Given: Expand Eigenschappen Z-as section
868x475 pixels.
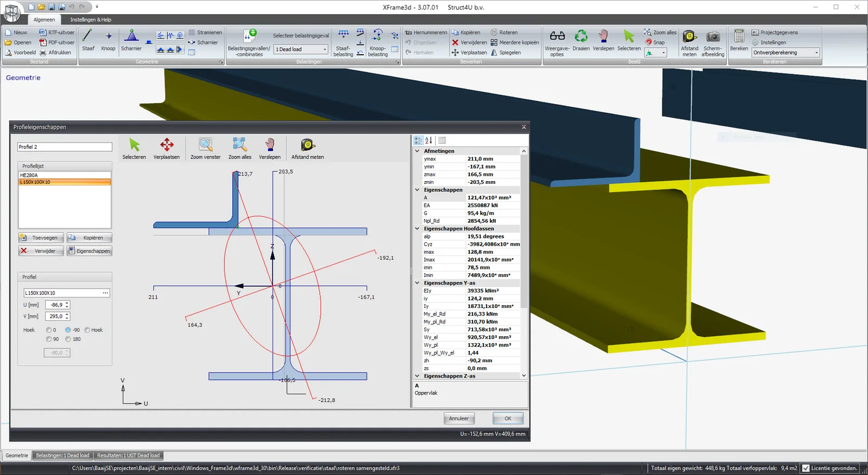Looking at the screenshot, I should (417, 376).
